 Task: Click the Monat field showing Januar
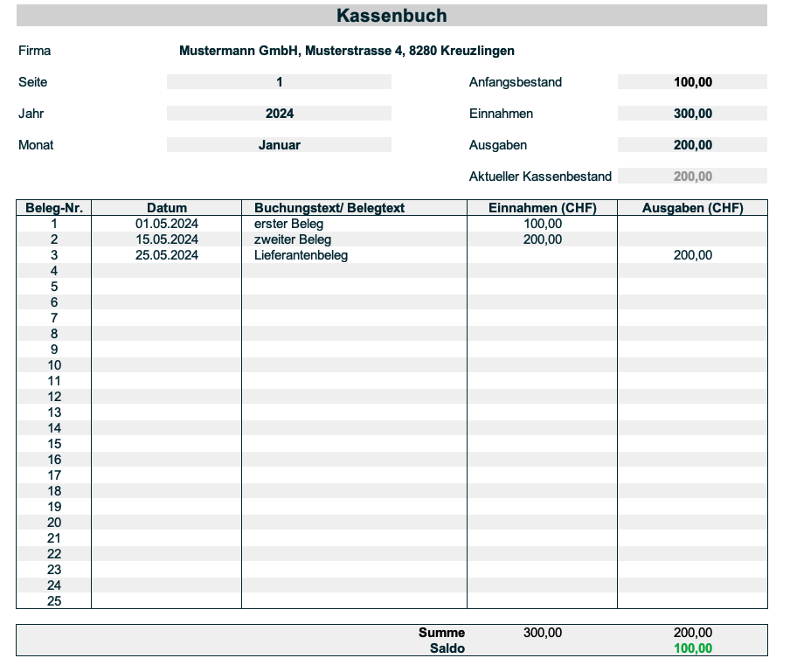[279, 145]
